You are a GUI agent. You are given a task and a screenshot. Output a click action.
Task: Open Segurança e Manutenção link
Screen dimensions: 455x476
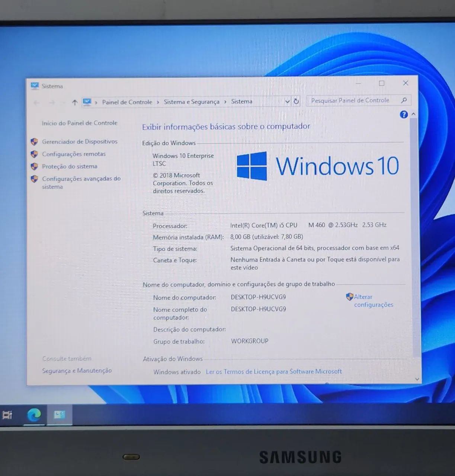(77, 370)
